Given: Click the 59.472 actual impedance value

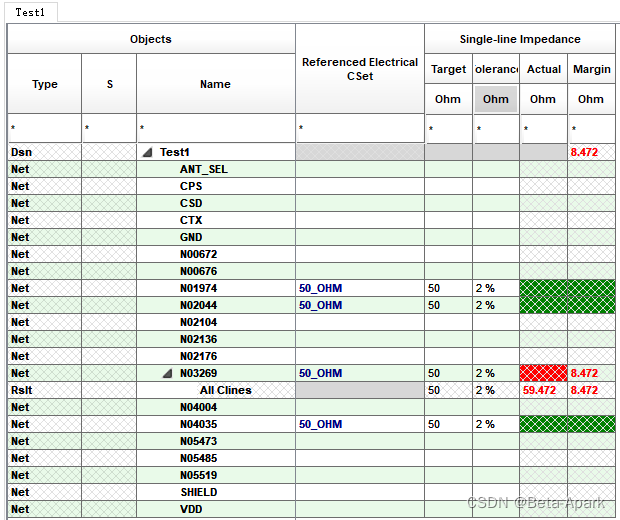Looking at the screenshot, I should (540, 391).
